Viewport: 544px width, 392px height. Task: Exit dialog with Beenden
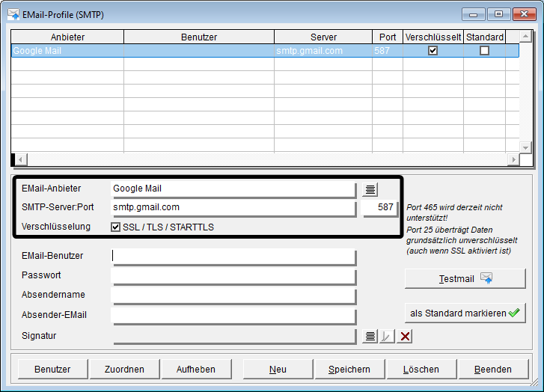(x=493, y=370)
